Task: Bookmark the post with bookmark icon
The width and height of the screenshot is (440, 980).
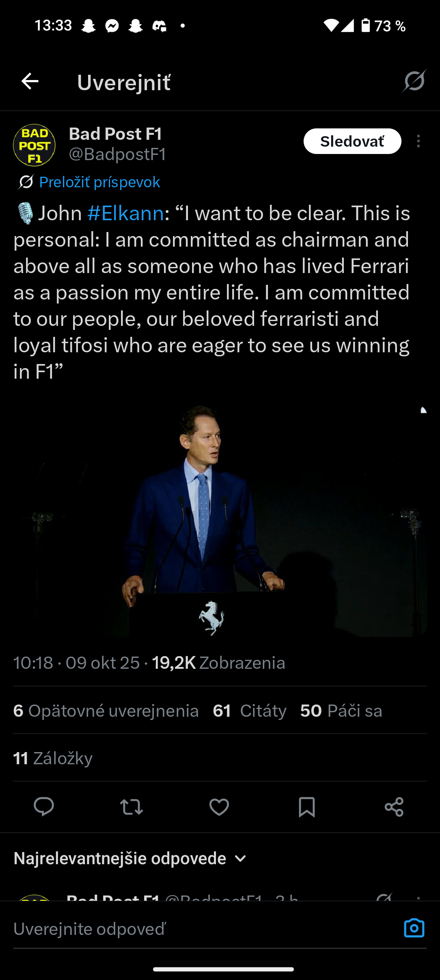Action: point(307,807)
